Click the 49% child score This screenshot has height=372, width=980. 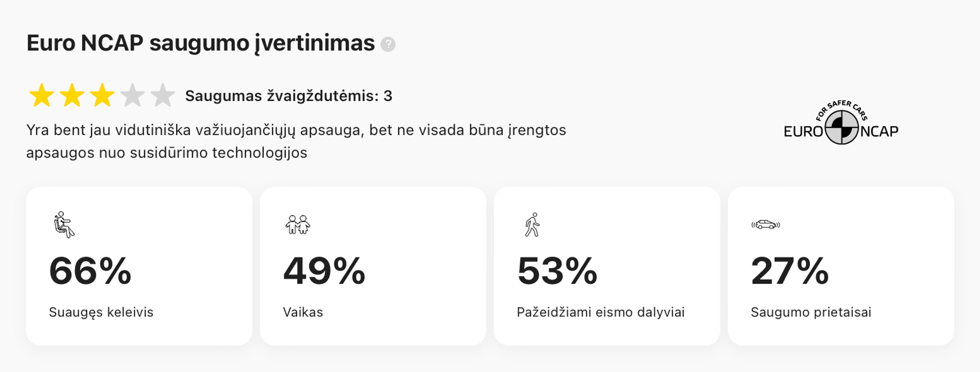[x=324, y=271]
